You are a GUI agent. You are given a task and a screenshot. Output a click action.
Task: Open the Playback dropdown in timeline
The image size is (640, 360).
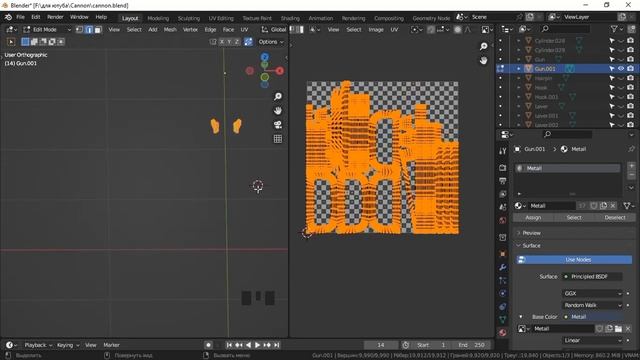[x=38, y=345]
